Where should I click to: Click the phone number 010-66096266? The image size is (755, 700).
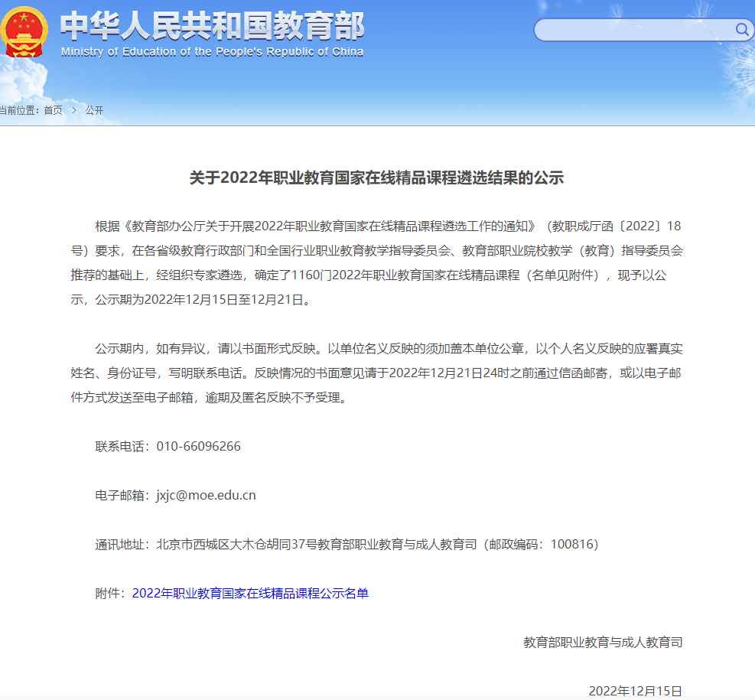[x=198, y=446]
